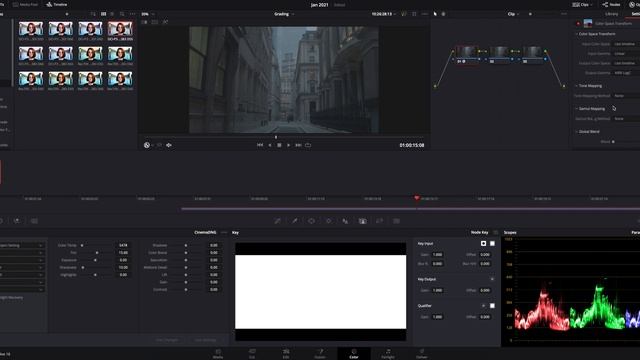Toggle Qualifier invert icon

click(483, 305)
